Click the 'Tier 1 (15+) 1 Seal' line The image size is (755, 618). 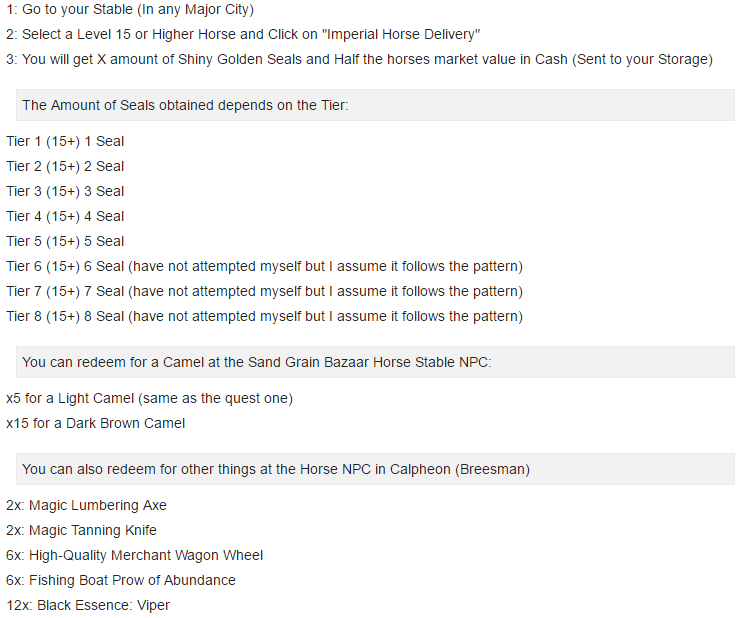point(65,142)
